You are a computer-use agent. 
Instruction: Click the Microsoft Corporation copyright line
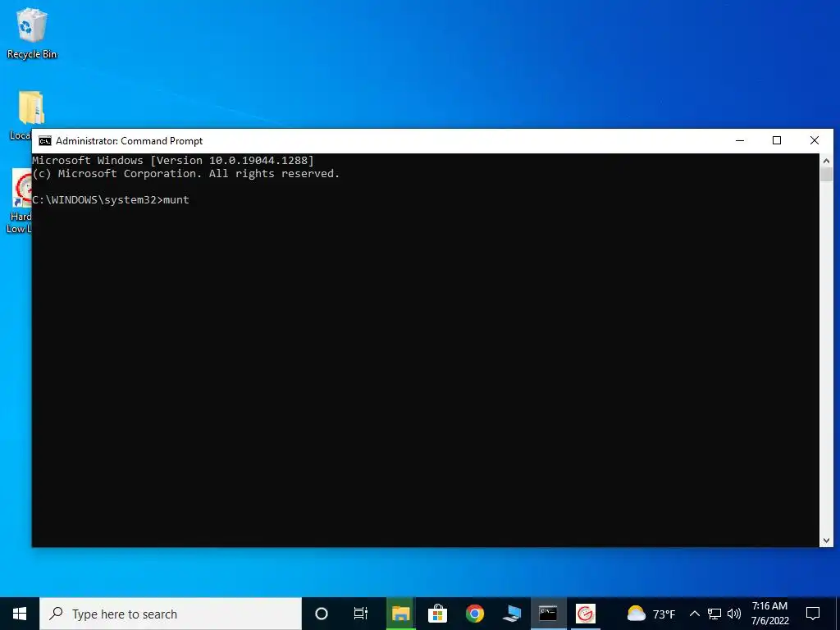pyautogui.click(x=186, y=174)
